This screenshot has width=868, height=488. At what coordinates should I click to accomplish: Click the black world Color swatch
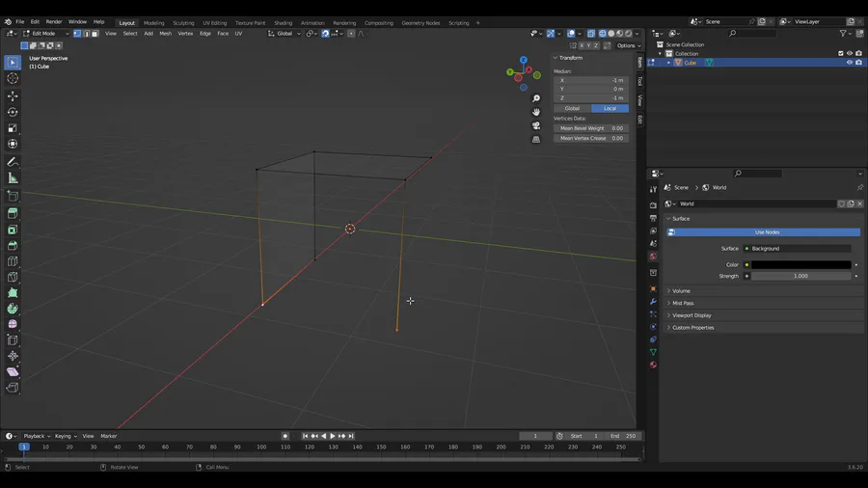[801, 264]
